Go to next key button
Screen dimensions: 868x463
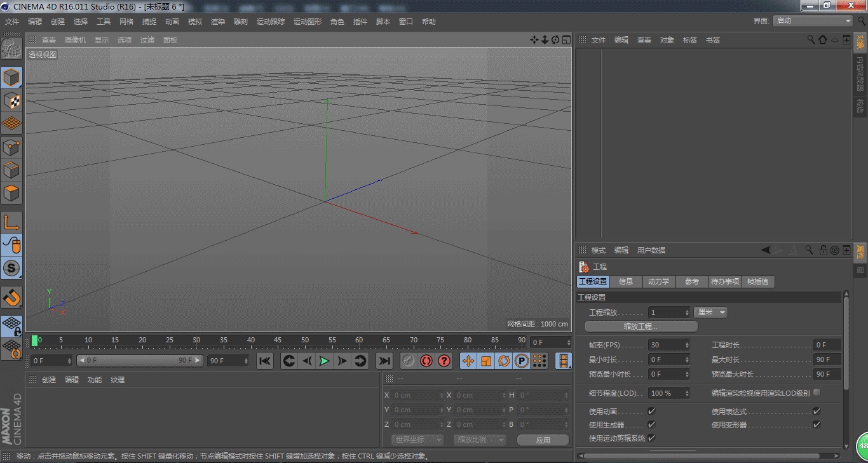pyautogui.click(x=360, y=361)
